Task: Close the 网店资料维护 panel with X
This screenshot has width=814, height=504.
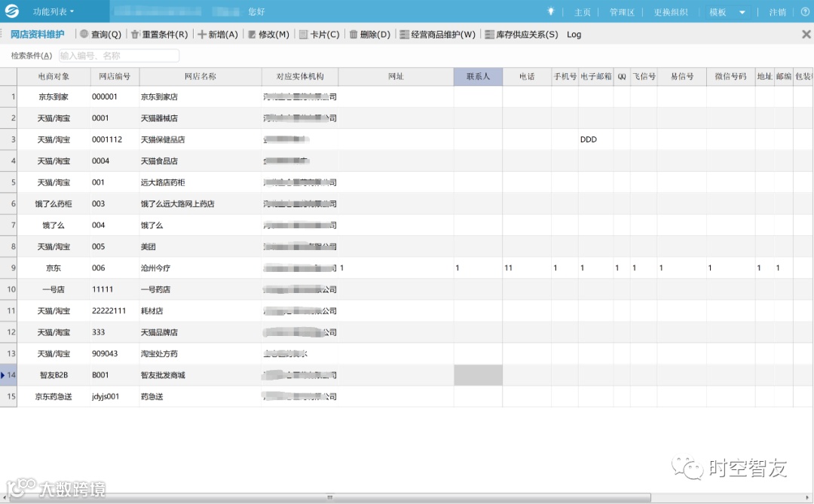Action: tap(806, 34)
